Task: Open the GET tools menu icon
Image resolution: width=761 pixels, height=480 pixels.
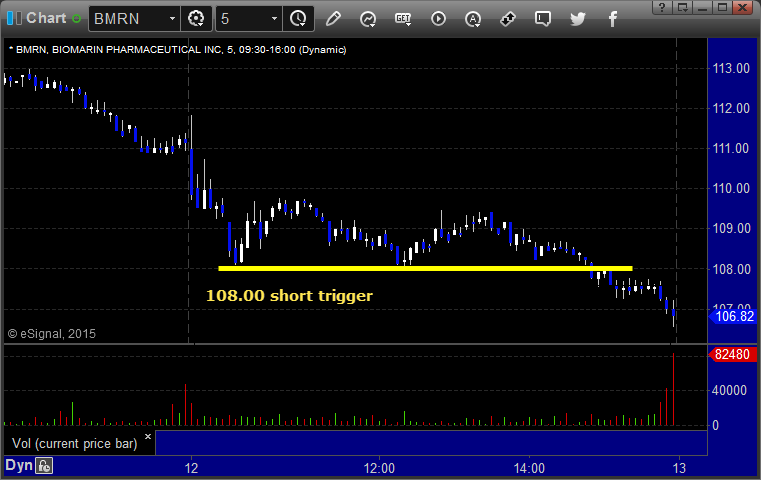Action: tap(403, 19)
